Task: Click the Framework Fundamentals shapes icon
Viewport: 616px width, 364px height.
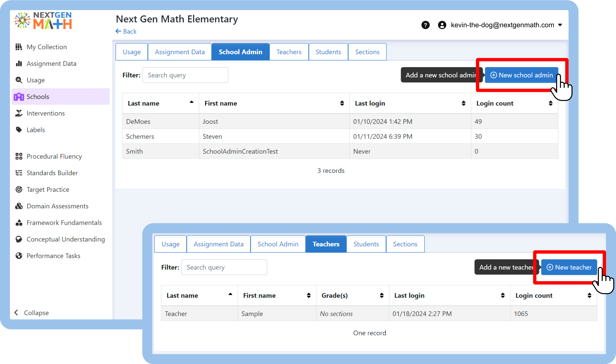Action: pos(19,222)
